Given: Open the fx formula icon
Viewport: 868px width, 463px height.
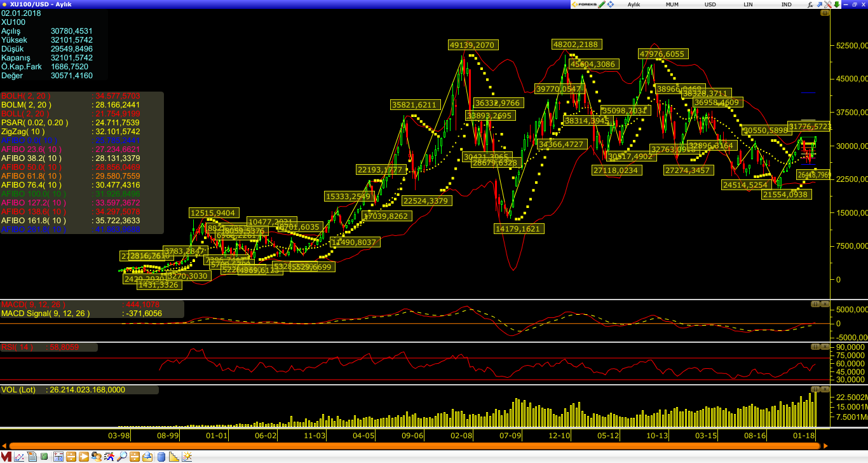Looking at the screenshot, I should tap(810, 4).
